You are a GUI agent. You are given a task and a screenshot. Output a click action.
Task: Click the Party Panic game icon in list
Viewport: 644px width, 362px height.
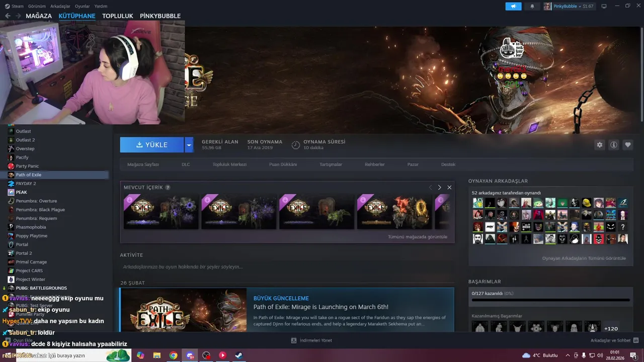pyautogui.click(x=11, y=166)
